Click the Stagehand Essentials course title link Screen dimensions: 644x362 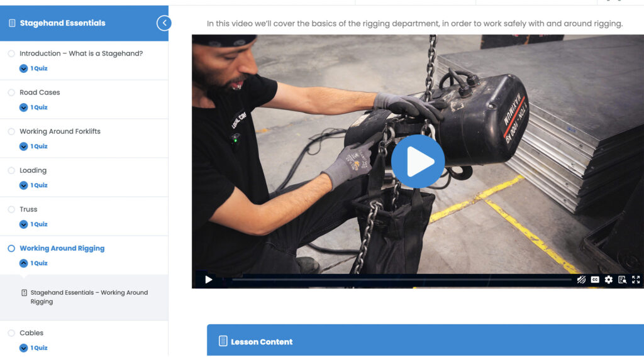coord(62,23)
